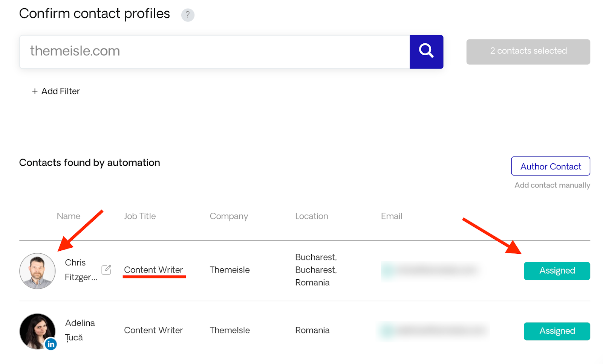
Task: Sort contacts by the Email column
Action: (x=391, y=216)
